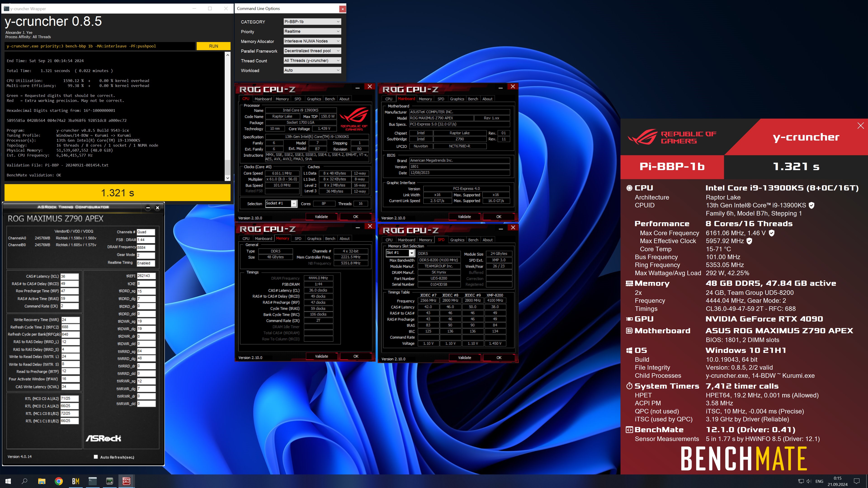Open the Bench tab in top-left CPU-Z
The height and width of the screenshot is (488, 868).
[x=330, y=99]
